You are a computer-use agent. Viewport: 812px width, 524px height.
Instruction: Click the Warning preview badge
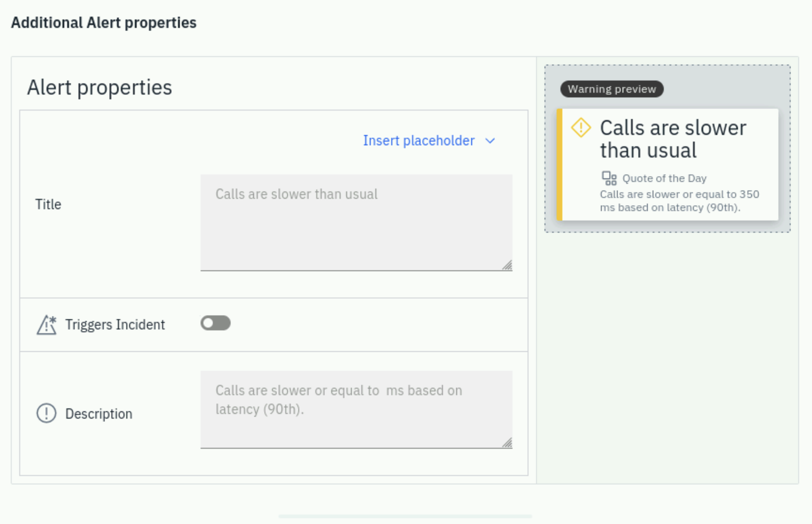pos(612,89)
